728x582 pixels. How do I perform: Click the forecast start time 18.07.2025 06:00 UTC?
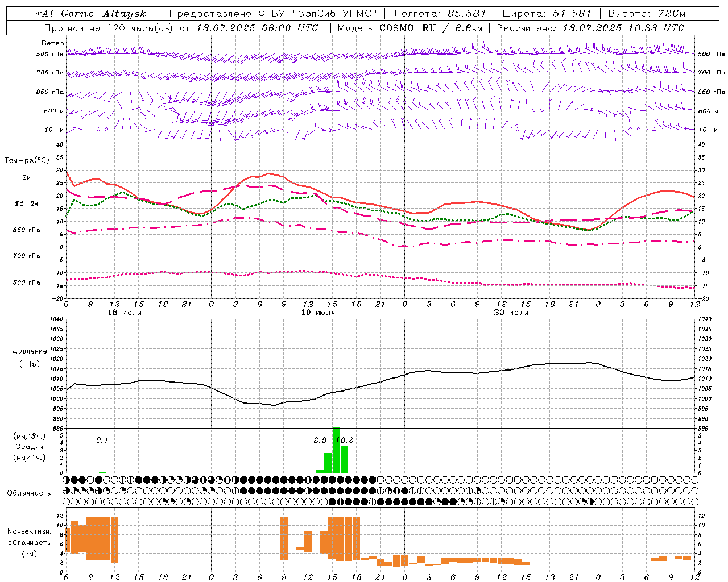pos(258,28)
